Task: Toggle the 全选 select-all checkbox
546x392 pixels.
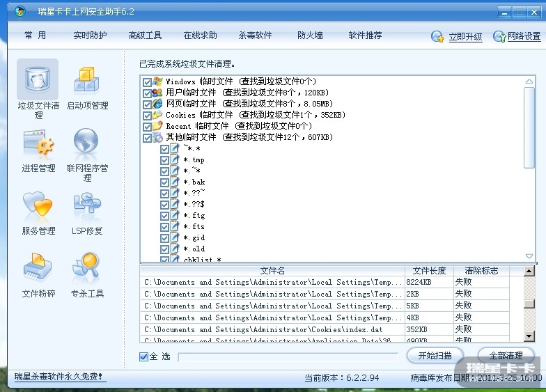Action: [143, 356]
